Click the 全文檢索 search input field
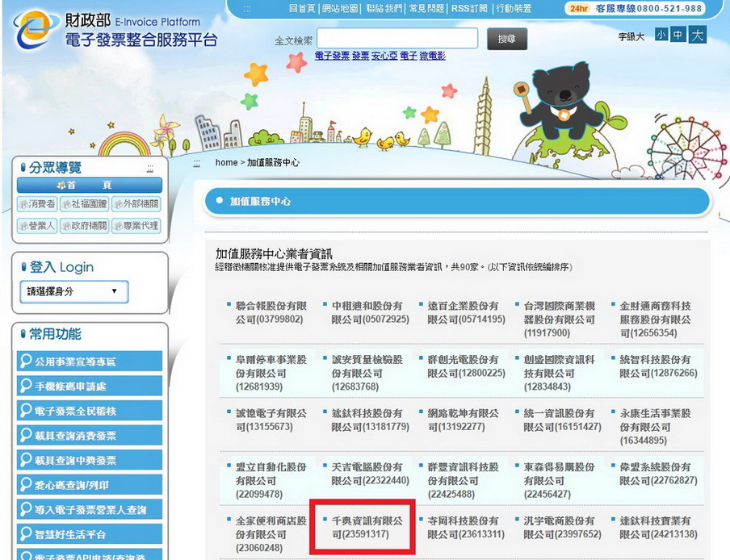This screenshot has width=730, height=560. (397, 38)
